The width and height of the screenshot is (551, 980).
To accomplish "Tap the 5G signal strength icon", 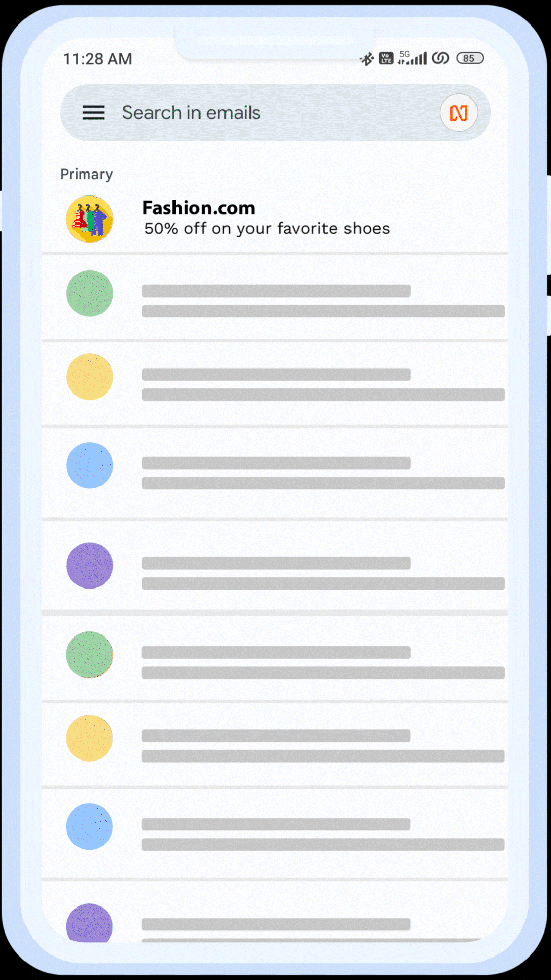I will tap(412, 58).
